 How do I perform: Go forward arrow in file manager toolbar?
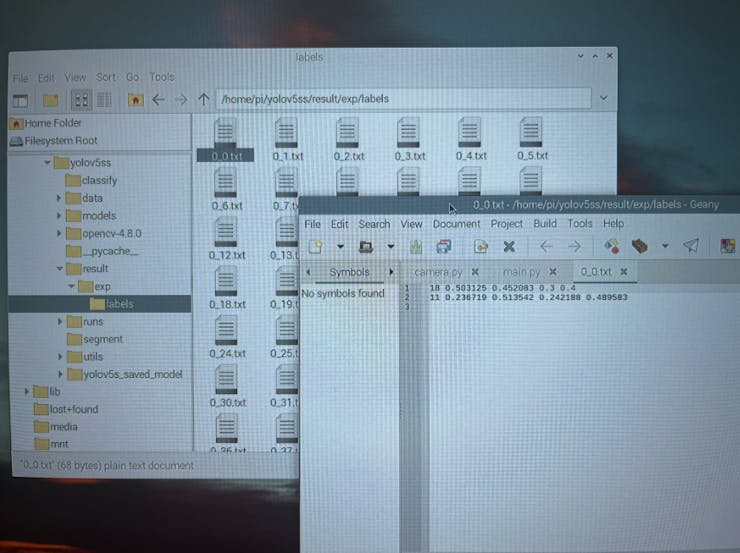181,100
